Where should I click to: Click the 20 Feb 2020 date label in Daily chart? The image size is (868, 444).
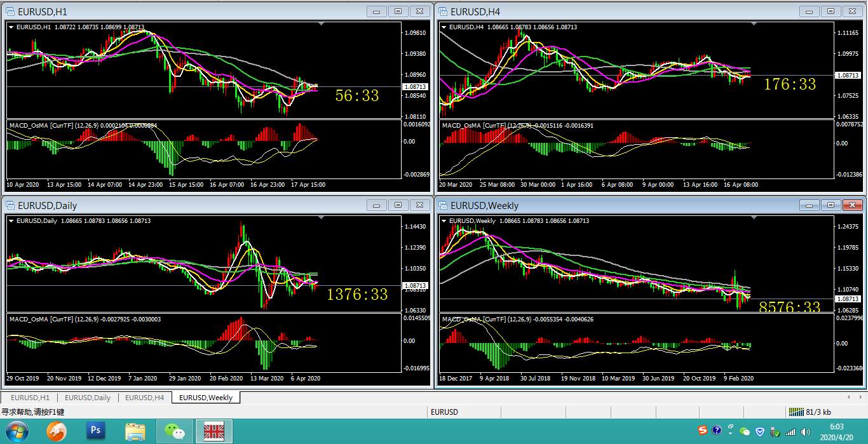pyautogui.click(x=227, y=378)
